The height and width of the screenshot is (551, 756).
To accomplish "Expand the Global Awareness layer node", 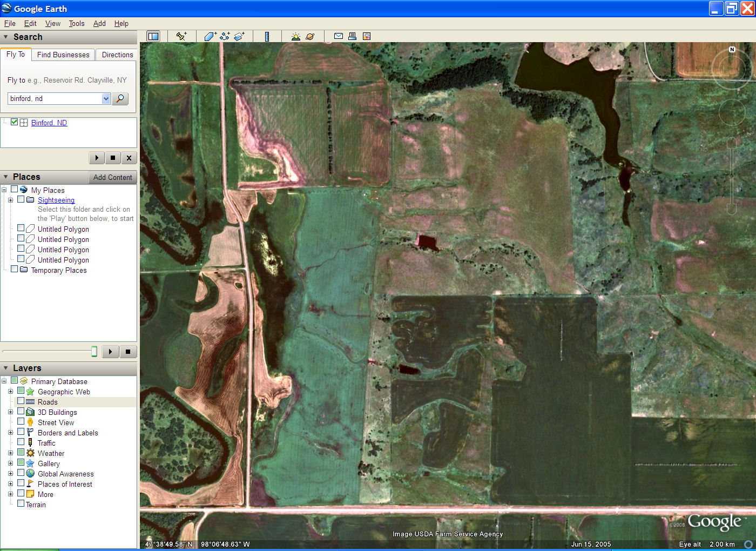I will [10, 473].
